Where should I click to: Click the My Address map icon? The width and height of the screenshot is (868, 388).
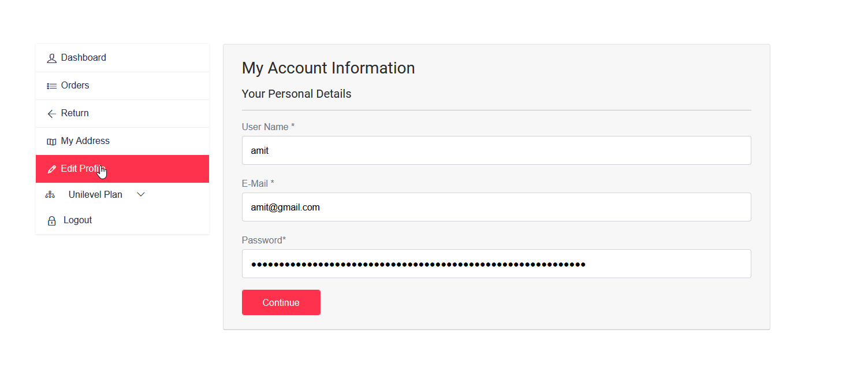(51, 141)
